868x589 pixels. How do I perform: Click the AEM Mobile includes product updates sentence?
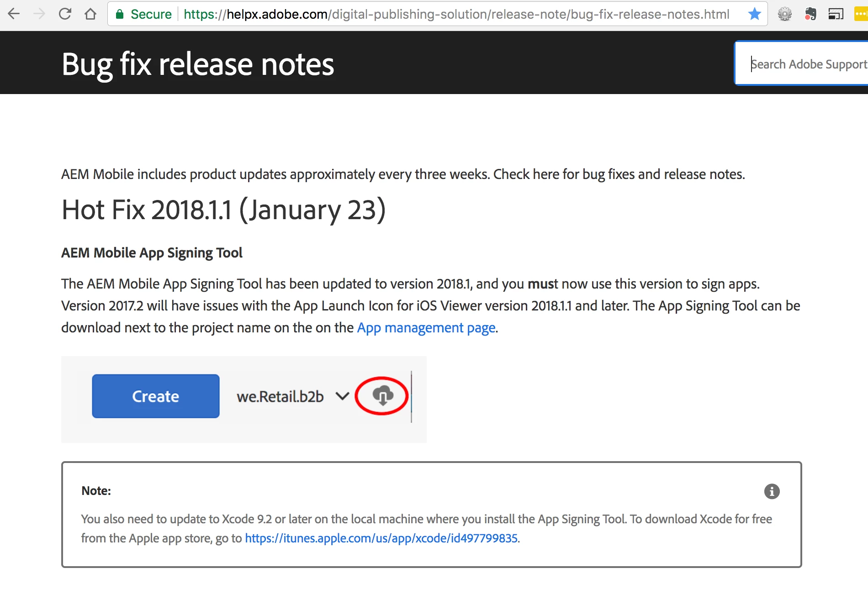point(403,174)
